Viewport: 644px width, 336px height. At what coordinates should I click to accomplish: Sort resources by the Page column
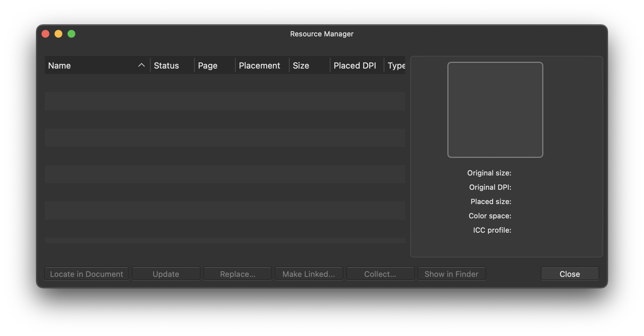(x=215, y=65)
